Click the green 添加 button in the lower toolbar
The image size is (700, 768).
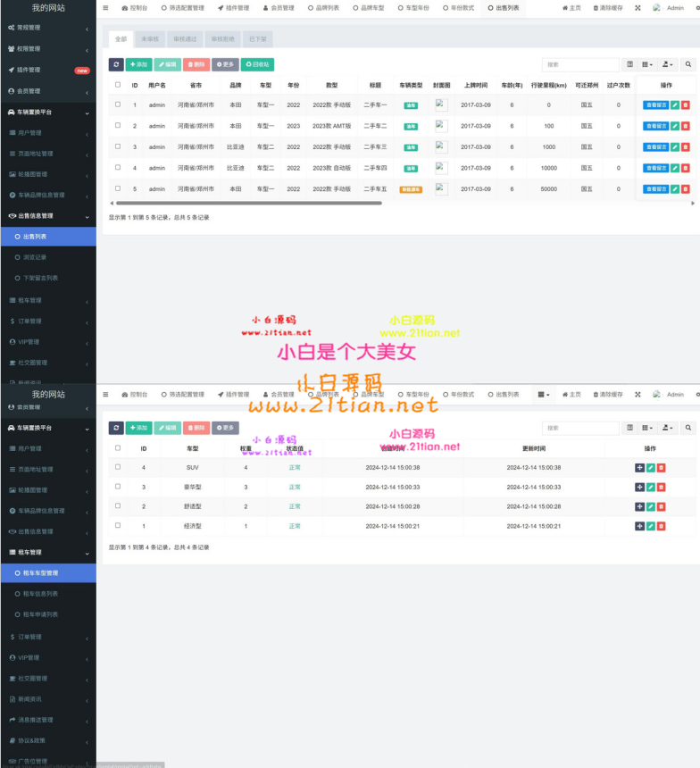138,428
